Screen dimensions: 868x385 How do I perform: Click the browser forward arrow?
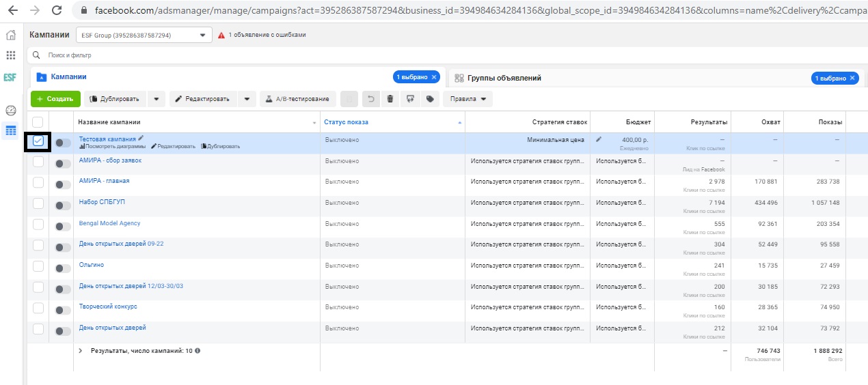click(x=34, y=11)
